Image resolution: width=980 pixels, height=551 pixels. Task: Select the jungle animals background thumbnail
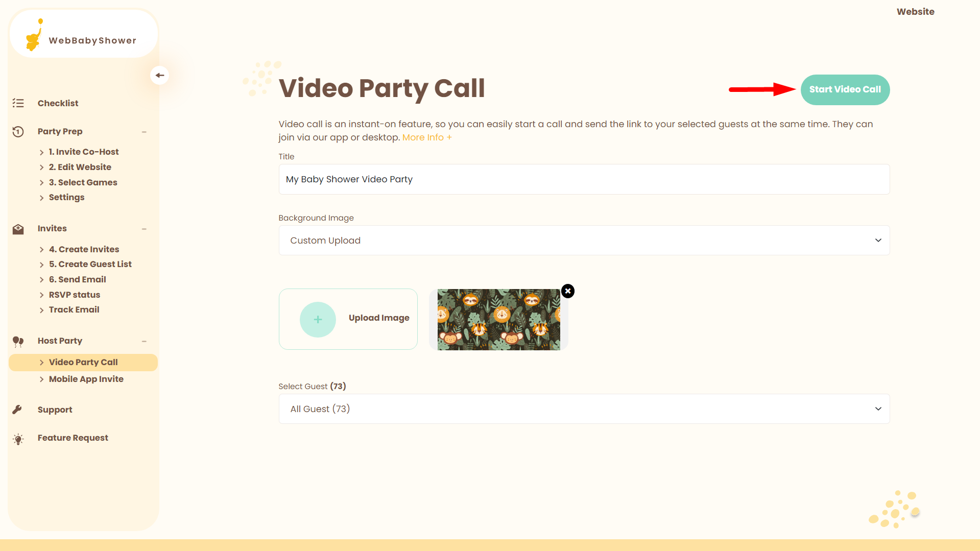(498, 320)
